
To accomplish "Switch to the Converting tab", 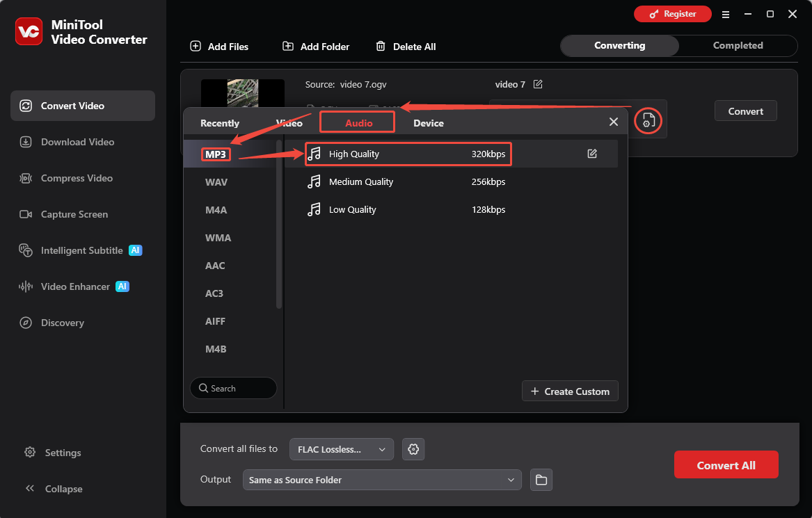I will tap(619, 45).
